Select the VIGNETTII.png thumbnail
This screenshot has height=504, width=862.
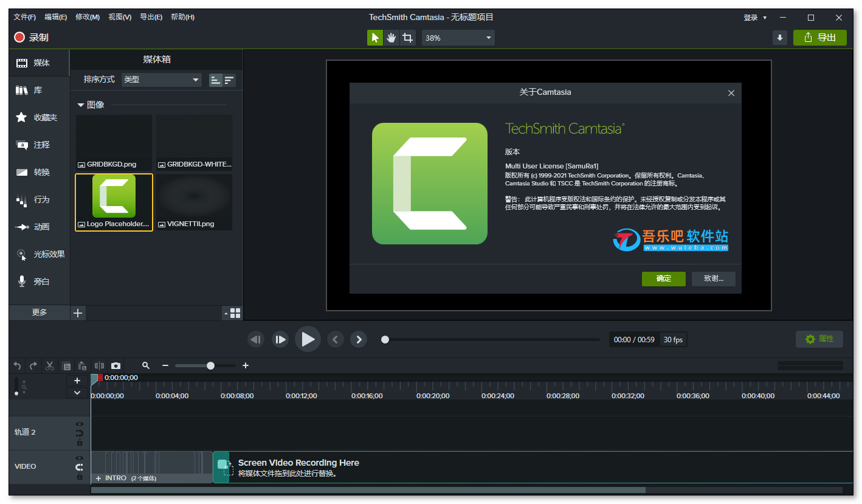194,202
